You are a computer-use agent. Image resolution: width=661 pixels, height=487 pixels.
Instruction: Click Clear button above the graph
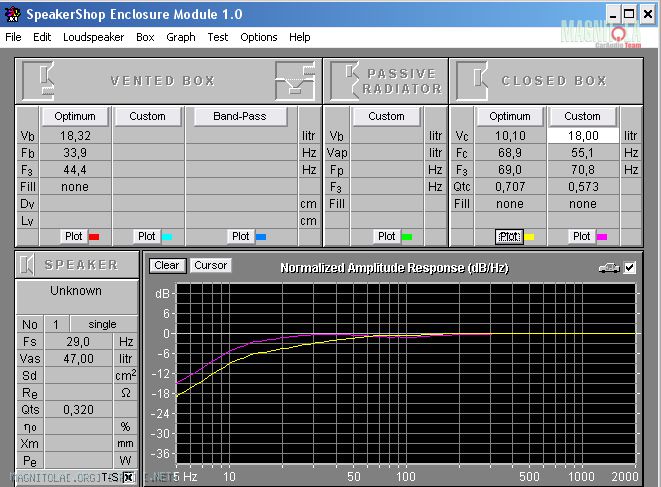coord(166,265)
